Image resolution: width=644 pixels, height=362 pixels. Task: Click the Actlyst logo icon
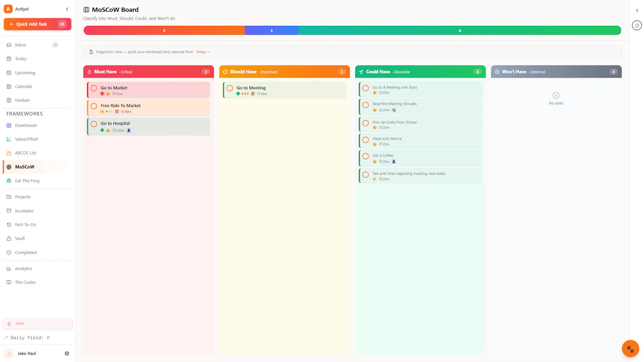coord(8,9)
